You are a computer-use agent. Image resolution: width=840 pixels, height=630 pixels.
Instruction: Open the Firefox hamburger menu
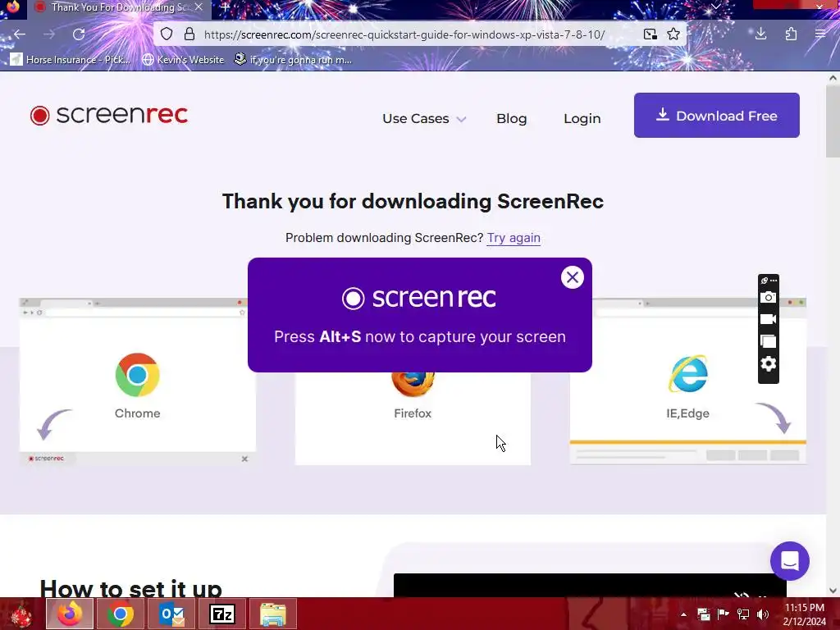pos(820,34)
